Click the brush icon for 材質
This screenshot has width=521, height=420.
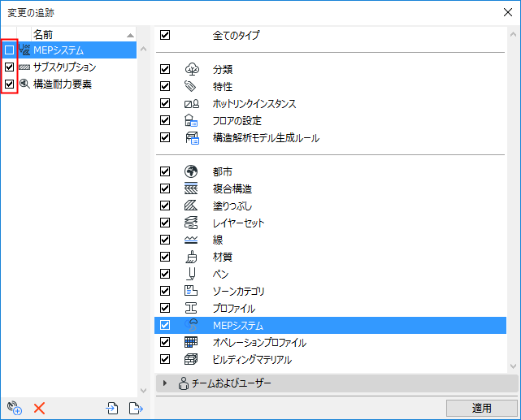tap(191, 257)
